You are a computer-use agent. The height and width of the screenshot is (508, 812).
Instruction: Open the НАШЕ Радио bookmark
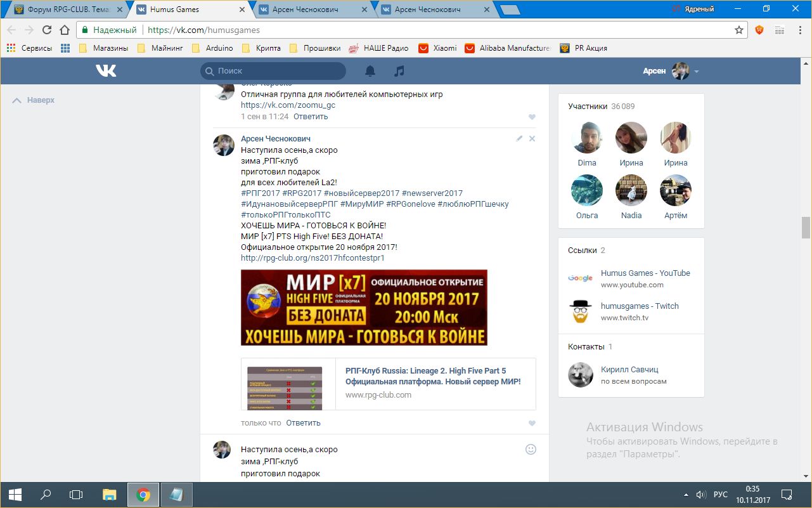click(x=379, y=48)
